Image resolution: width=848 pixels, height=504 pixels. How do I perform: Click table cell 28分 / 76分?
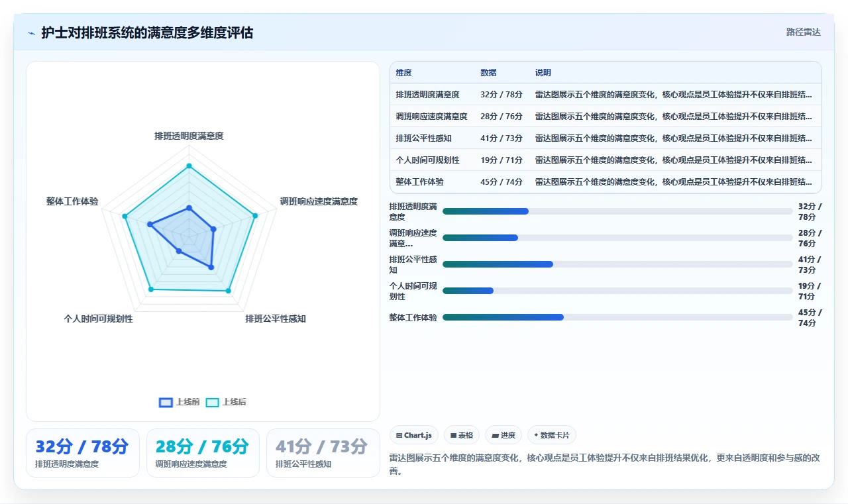point(502,117)
